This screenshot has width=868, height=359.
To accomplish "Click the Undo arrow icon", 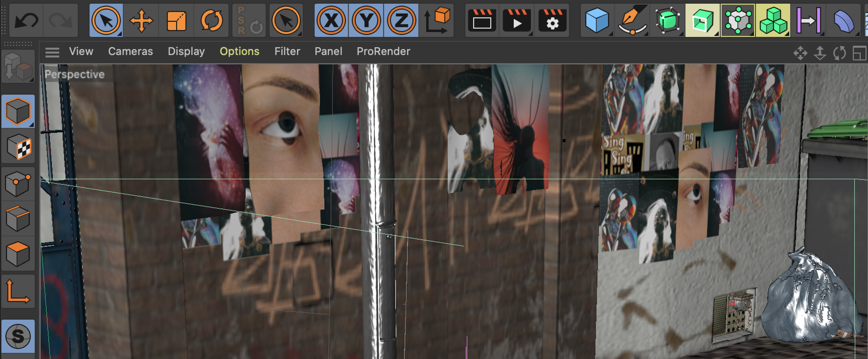I will [26, 21].
